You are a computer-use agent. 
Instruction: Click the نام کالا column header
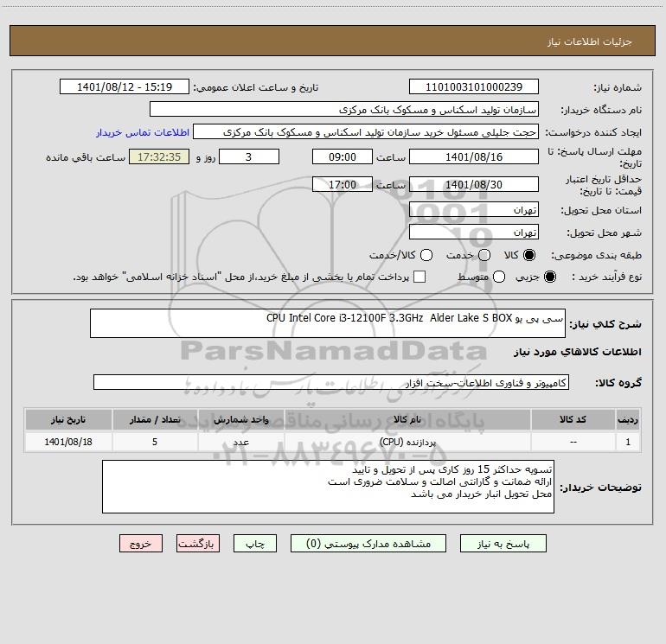tap(407, 419)
